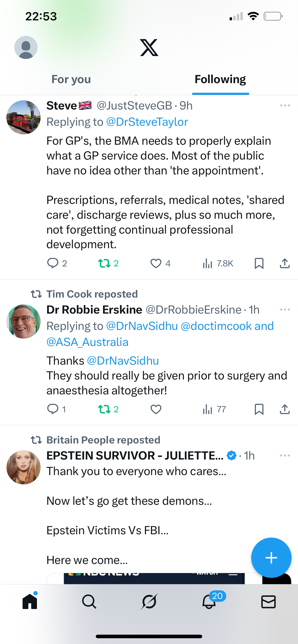Open the Grok tab icon
298x644 pixels.
[149, 602]
